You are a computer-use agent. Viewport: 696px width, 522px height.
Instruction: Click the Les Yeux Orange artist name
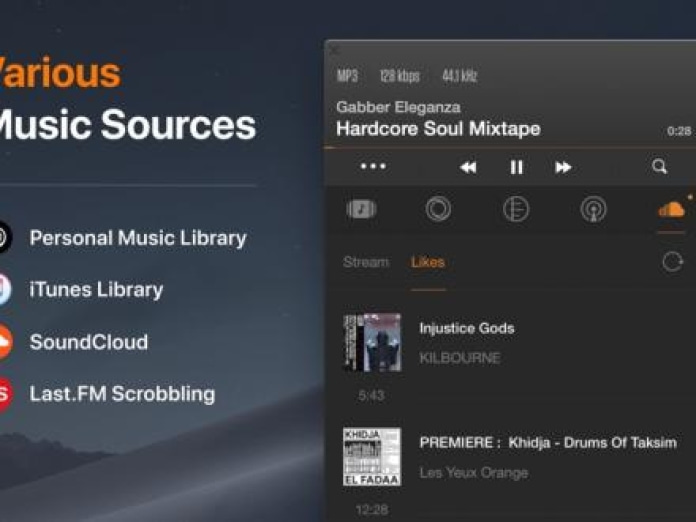[x=474, y=473]
